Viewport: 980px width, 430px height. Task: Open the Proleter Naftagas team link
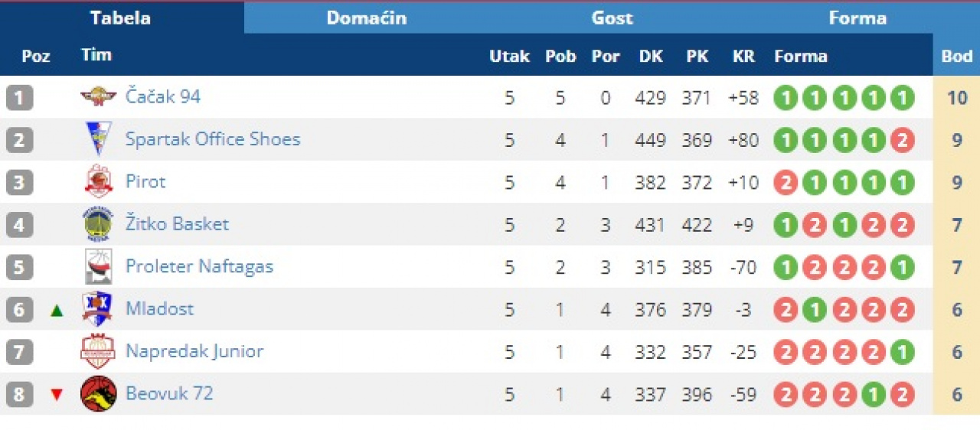point(199,266)
